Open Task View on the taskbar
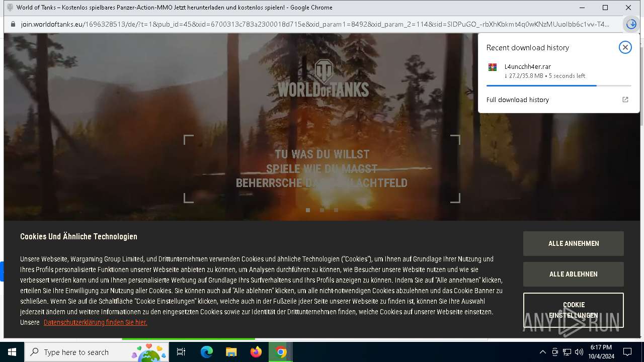 point(181,352)
